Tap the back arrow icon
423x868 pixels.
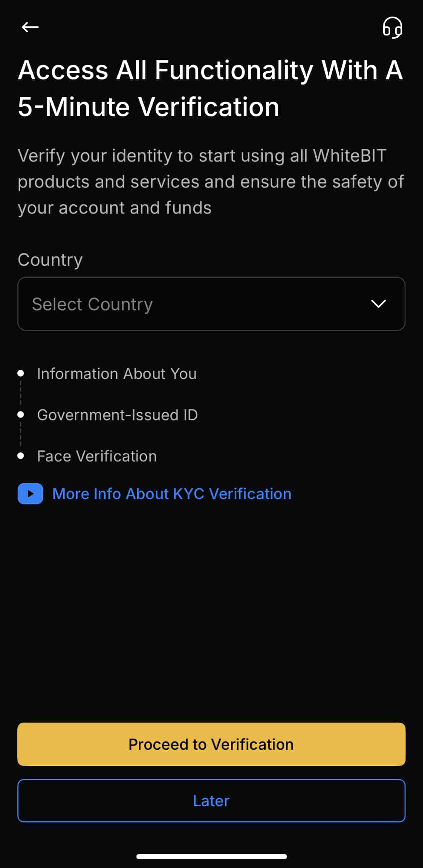[30, 27]
